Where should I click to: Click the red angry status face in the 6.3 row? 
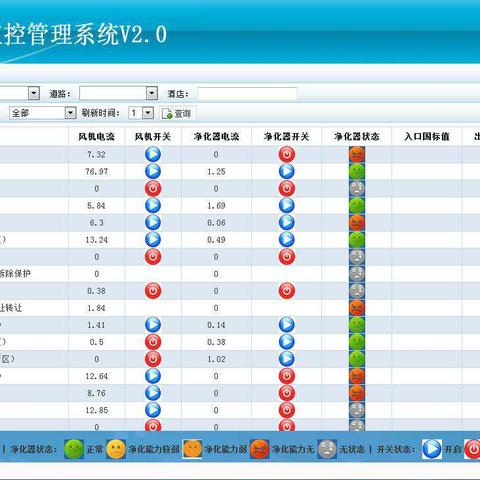(x=357, y=222)
